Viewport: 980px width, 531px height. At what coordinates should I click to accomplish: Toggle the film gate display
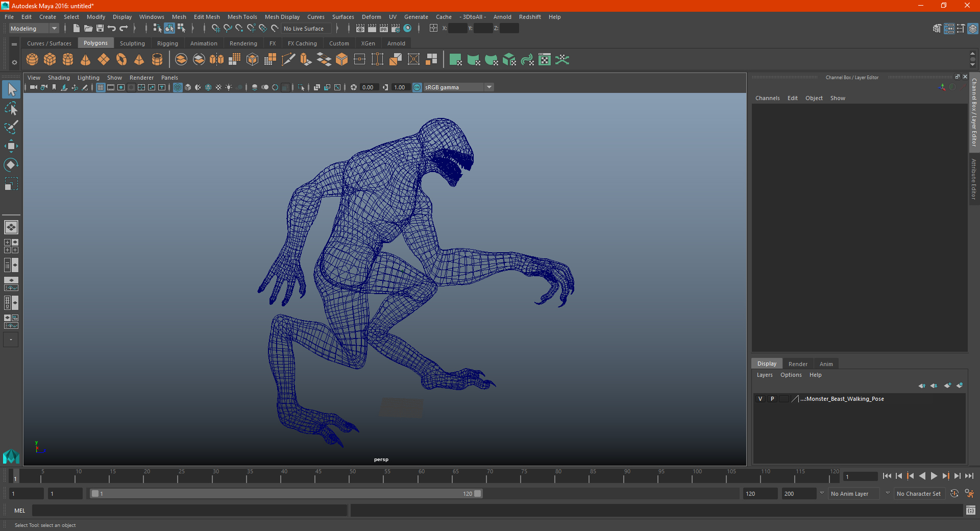[111, 87]
